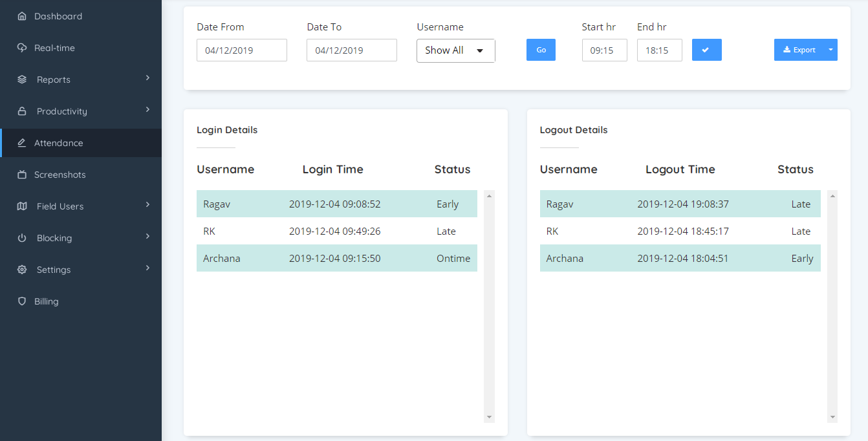Open the Export dropdown arrow
Viewport: 868px width, 441px height.
point(830,50)
